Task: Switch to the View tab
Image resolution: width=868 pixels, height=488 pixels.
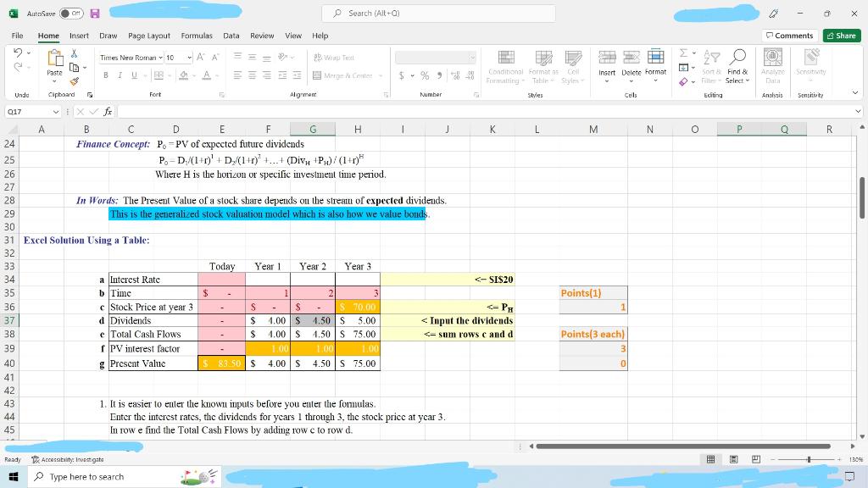Action: tap(293, 36)
